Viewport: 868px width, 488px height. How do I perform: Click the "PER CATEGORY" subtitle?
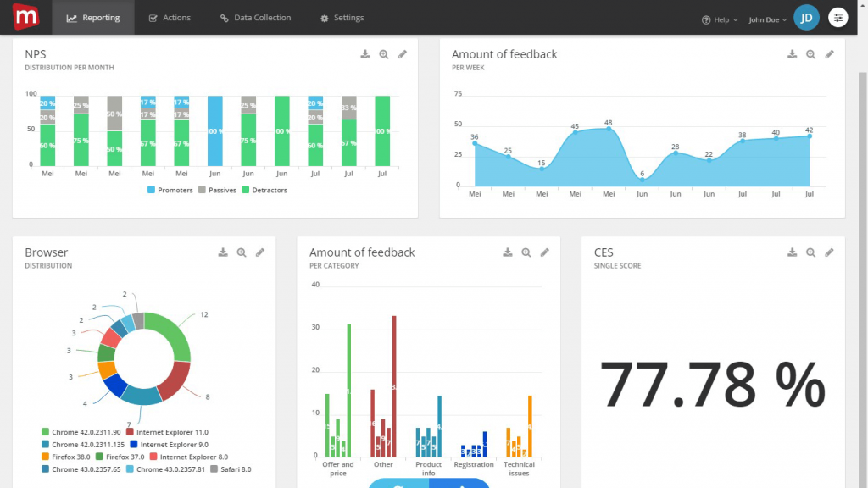click(x=334, y=265)
